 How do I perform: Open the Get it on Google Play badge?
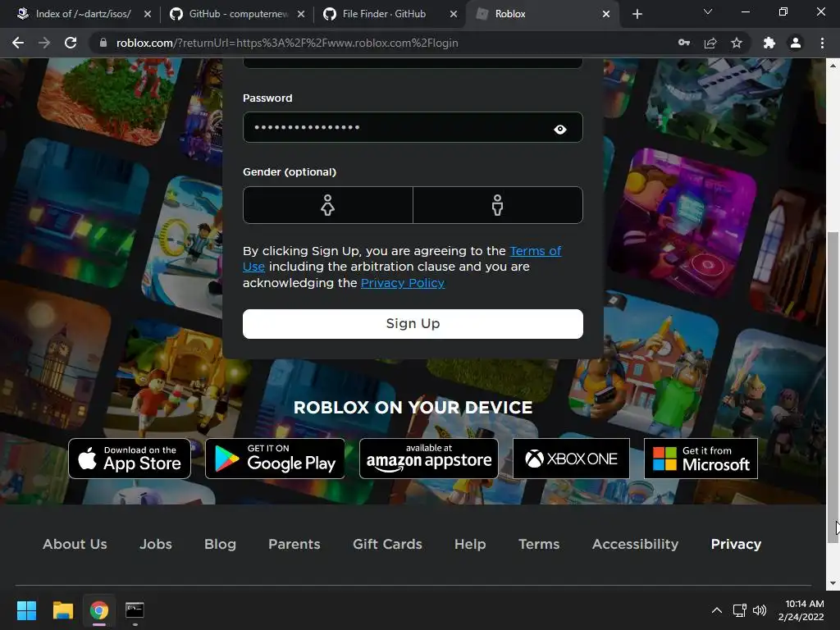(275, 459)
